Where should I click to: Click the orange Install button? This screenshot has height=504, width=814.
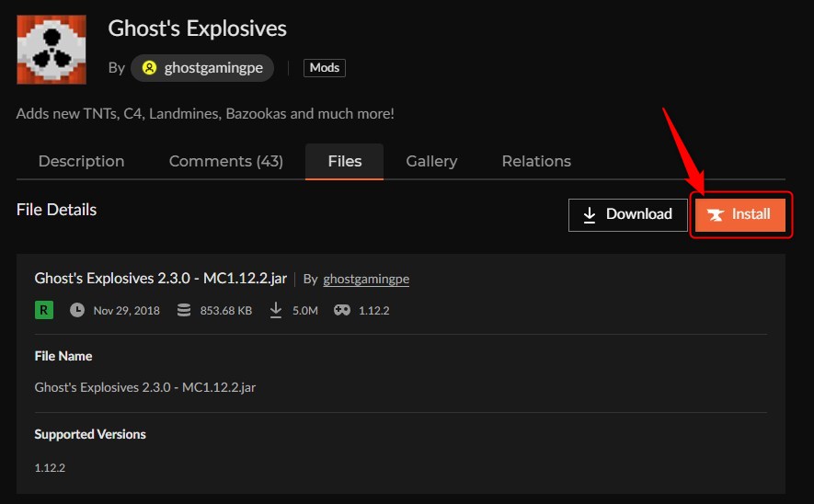click(740, 215)
